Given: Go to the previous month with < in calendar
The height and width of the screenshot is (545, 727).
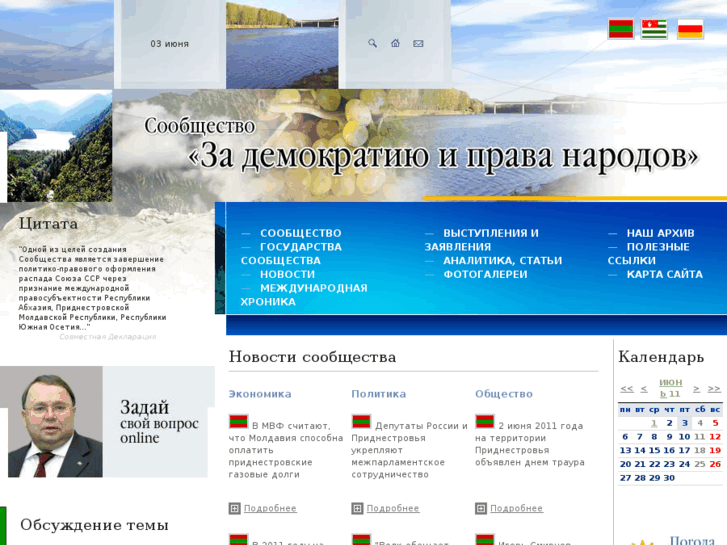Looking at the screenshot, I should tap(644, 389).
